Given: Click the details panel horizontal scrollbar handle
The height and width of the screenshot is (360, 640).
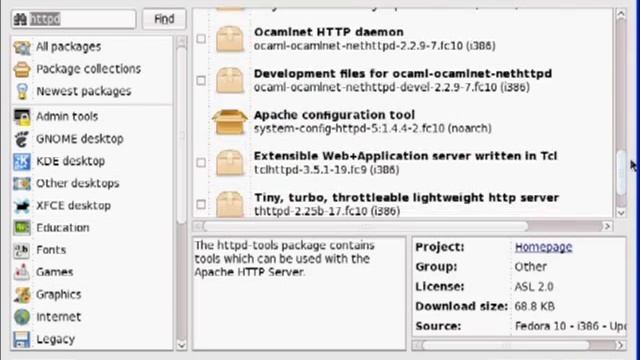Looking at the screenshot, I should (506, 346).
